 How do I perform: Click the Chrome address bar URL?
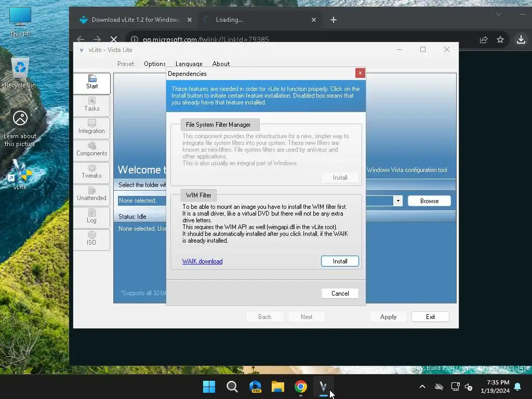pos(206,39)
